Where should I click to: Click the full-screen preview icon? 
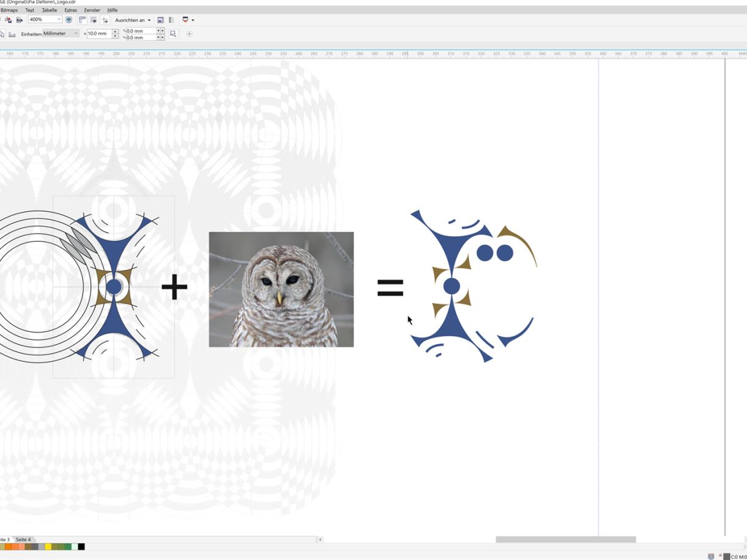[x=69, y=20]
